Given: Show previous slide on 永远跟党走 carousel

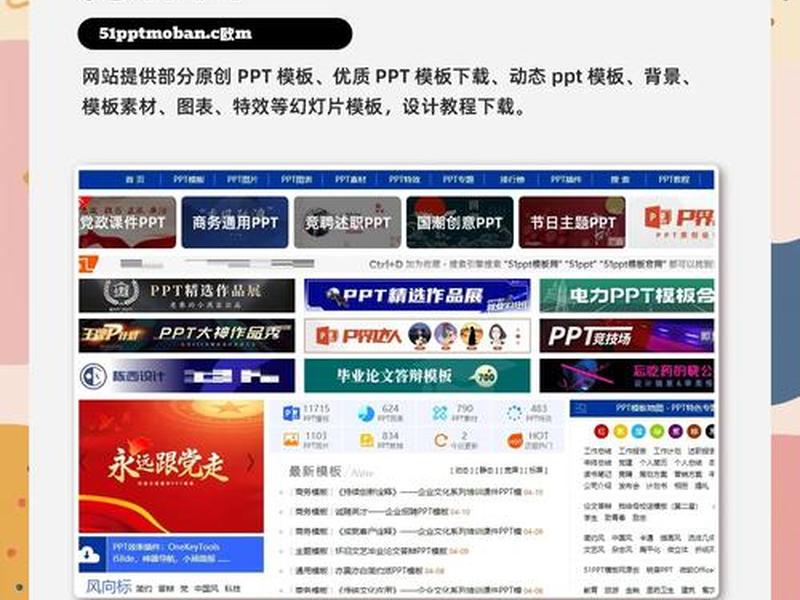Looking at the screenshot, I should (x=85, y=463).
